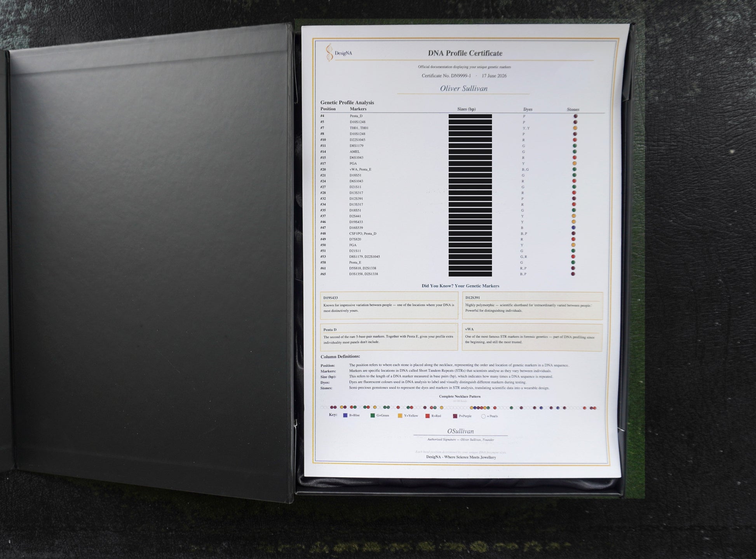Open the D12S391 info card

click(532, 306)
